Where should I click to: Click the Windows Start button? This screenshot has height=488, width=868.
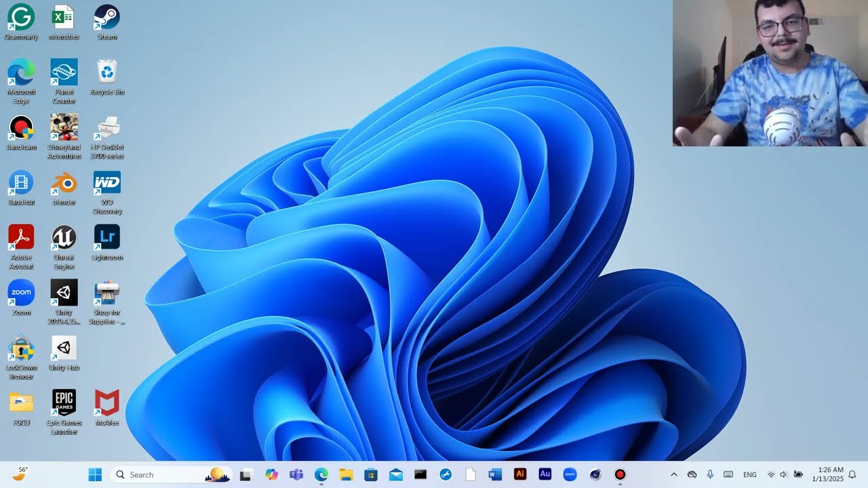95,474
